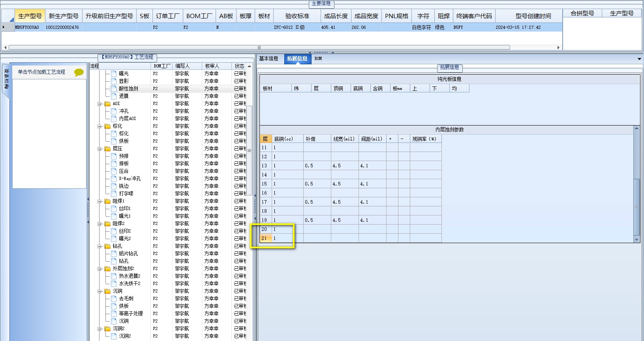Collapse the 阻焊1 tree node
644x341 pixels.
click(x=100, y=201)
